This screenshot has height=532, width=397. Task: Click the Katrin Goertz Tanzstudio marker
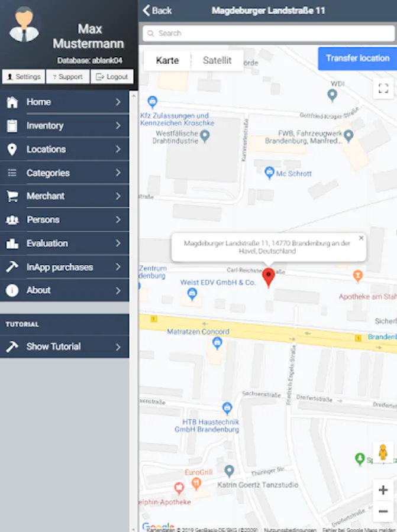(230, 471)
